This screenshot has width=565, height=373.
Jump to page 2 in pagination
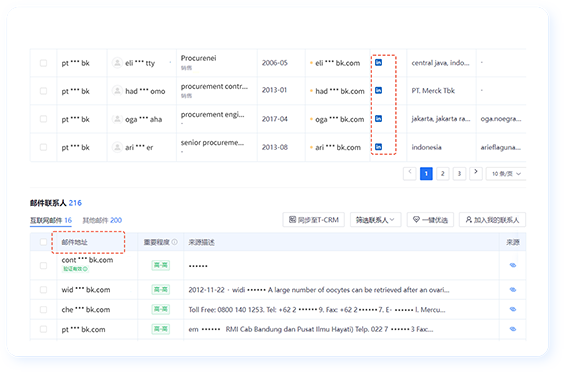[x=443, y=174]
